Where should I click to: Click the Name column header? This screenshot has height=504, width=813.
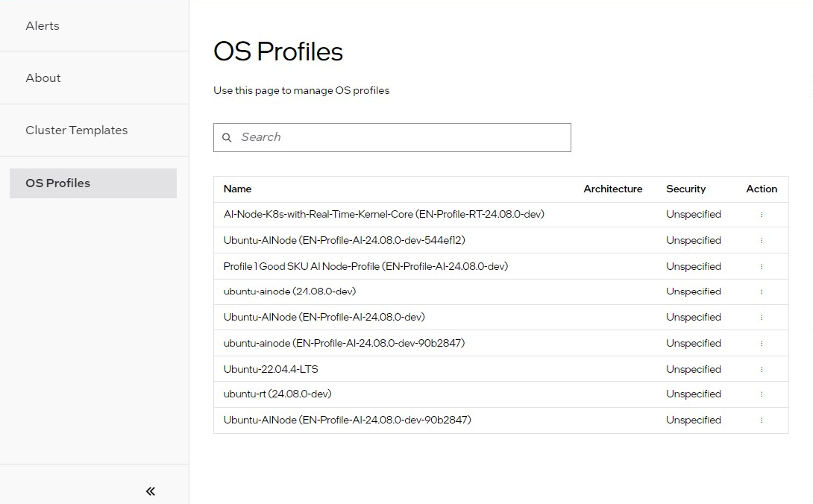(238, 189)
